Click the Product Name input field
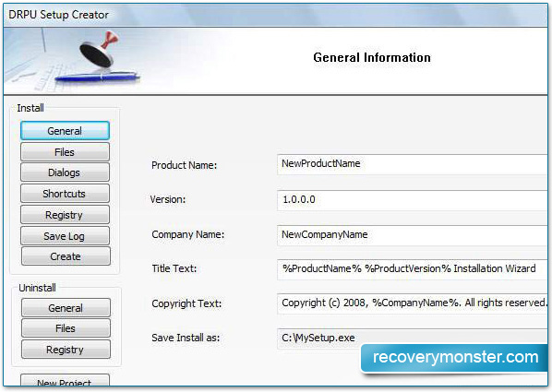The width and height of the screenshot is (552, 392). pos(413,164)
